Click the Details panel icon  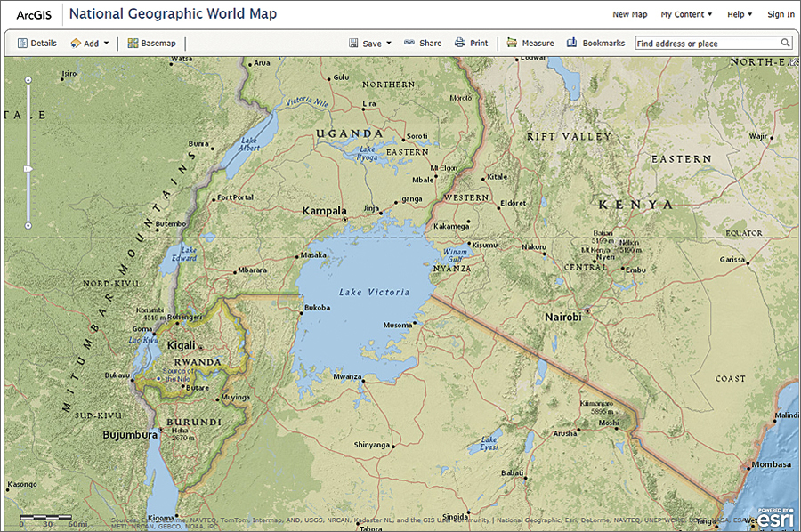tap(22, 44)
